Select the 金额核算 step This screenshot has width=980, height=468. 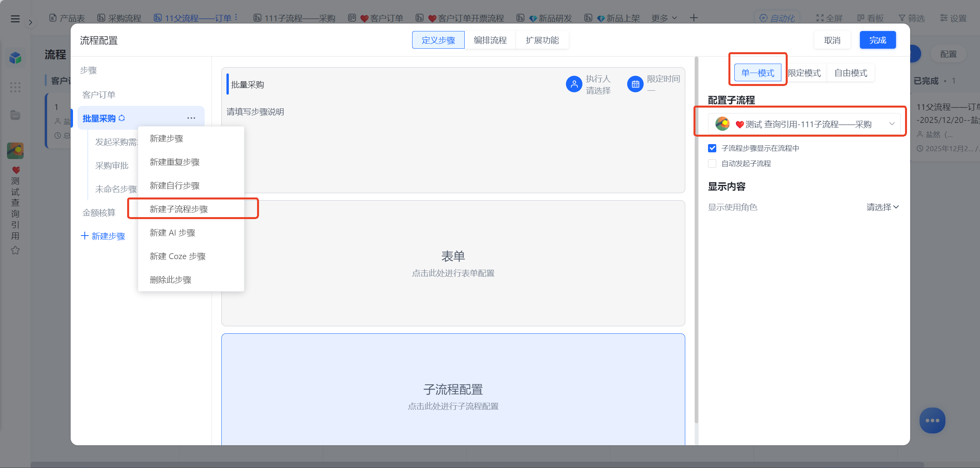click(x=99, y=212)
